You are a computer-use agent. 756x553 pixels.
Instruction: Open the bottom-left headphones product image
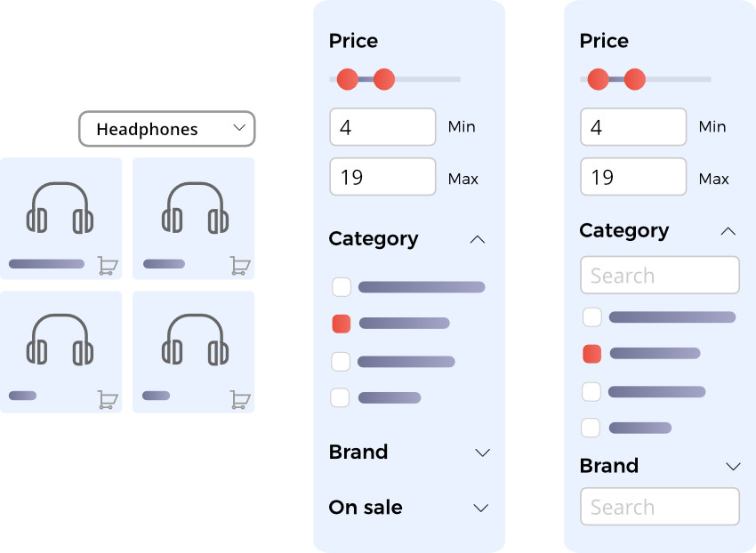pos(60,340)
